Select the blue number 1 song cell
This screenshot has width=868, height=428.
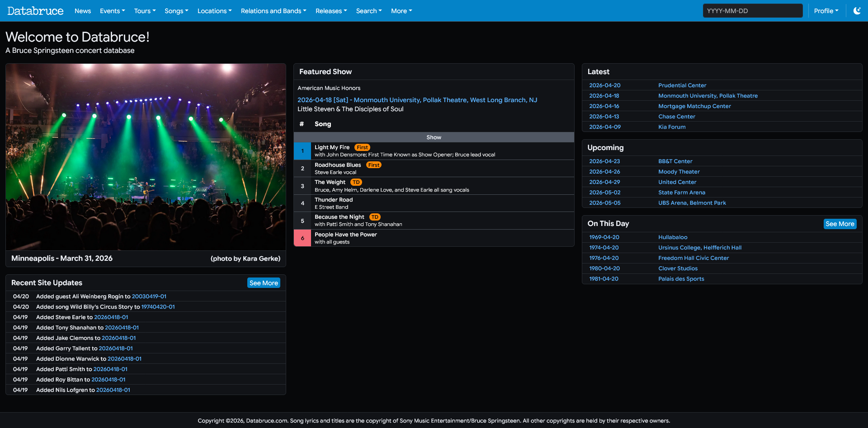(302, 151)
